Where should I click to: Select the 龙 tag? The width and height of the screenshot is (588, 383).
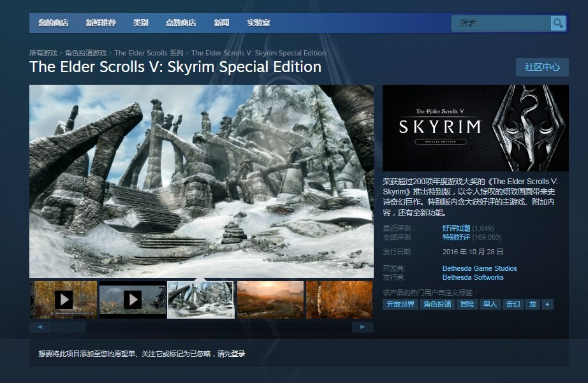pyautogui.click(x=533, y=305)
